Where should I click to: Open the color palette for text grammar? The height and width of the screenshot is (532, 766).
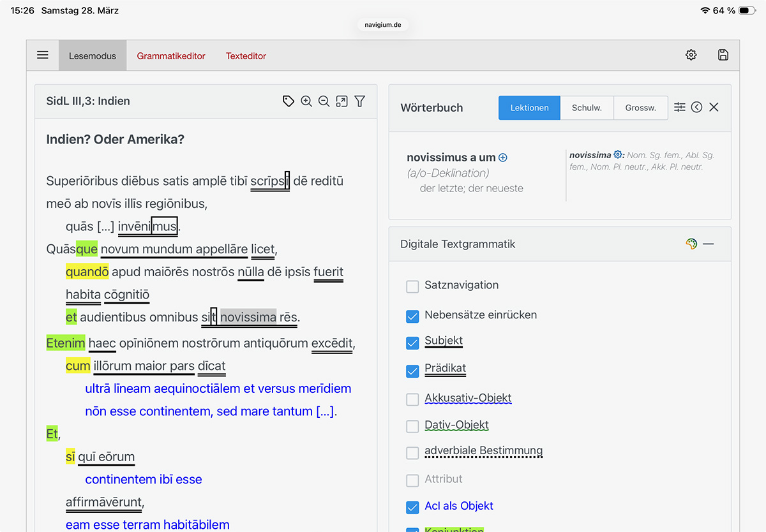point(691,244)
